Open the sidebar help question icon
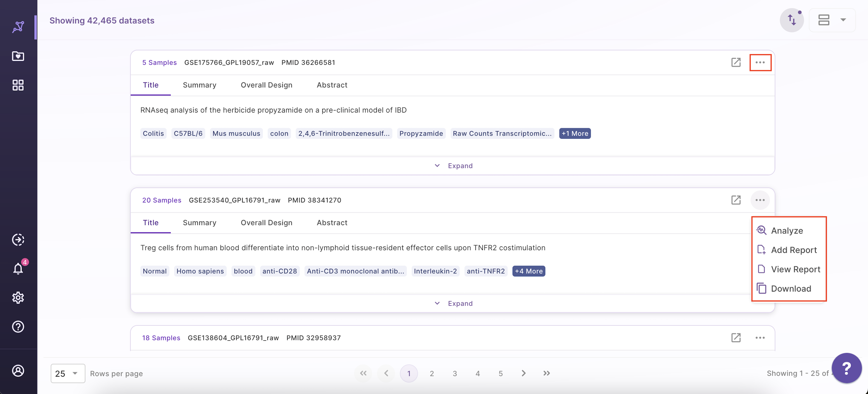 [18, 327]
